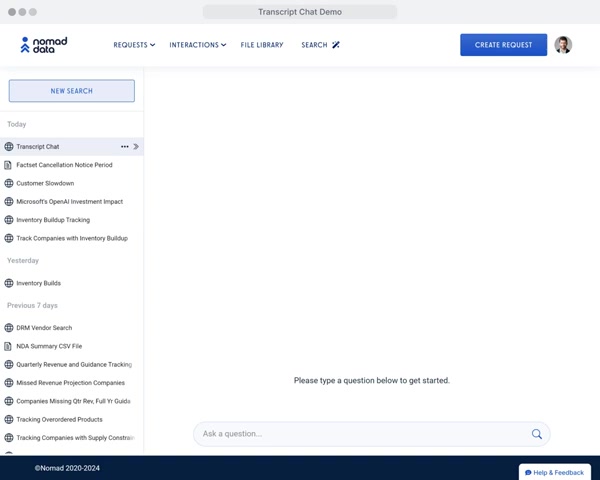Screen dimensions: 600x480
Task: Click the Ask a question input field
Action: click(x=360, y=434)
